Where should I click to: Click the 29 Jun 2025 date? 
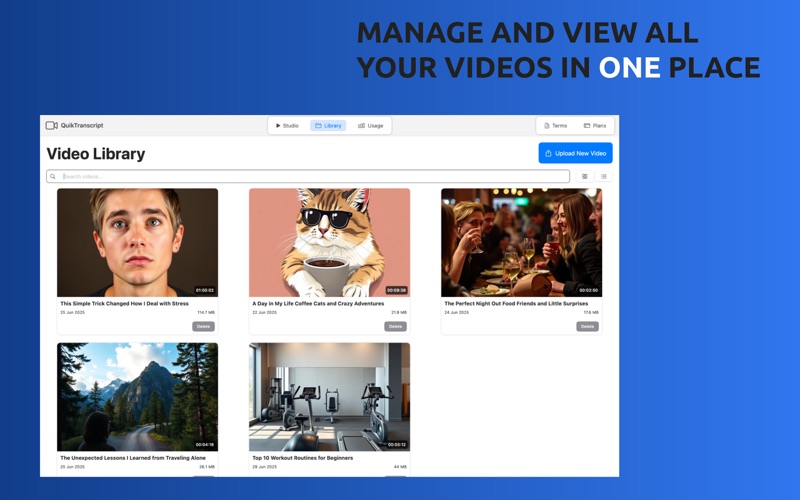click(x=264, y=467)
